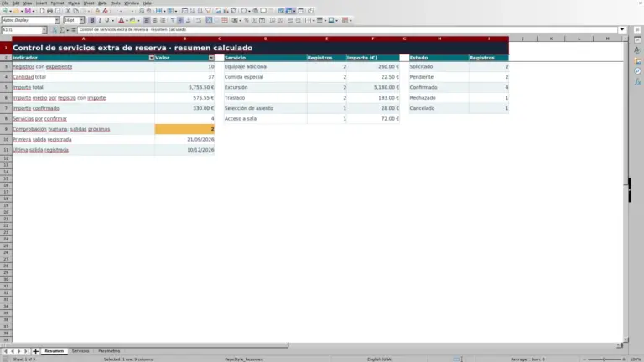
Task: Click the Function Wizard icon in formula bar
Action: pos(55,30)
